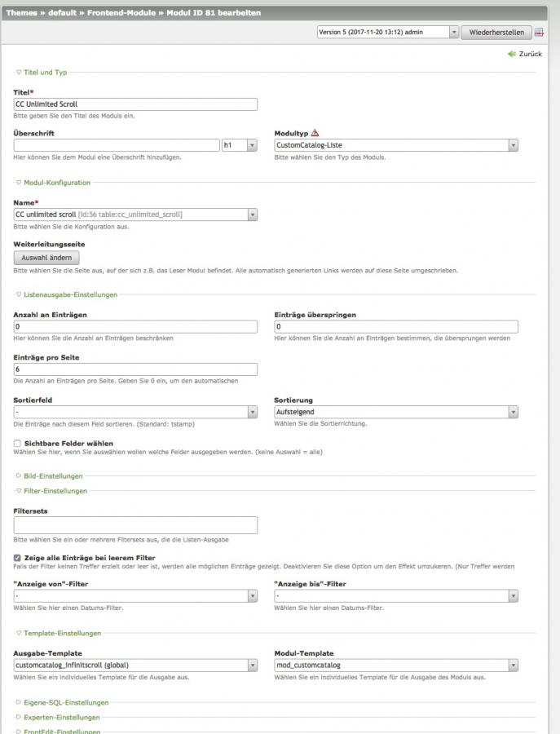Open the version selection dropdown
The width and height of the screenshot is (560, 734).
388,32
